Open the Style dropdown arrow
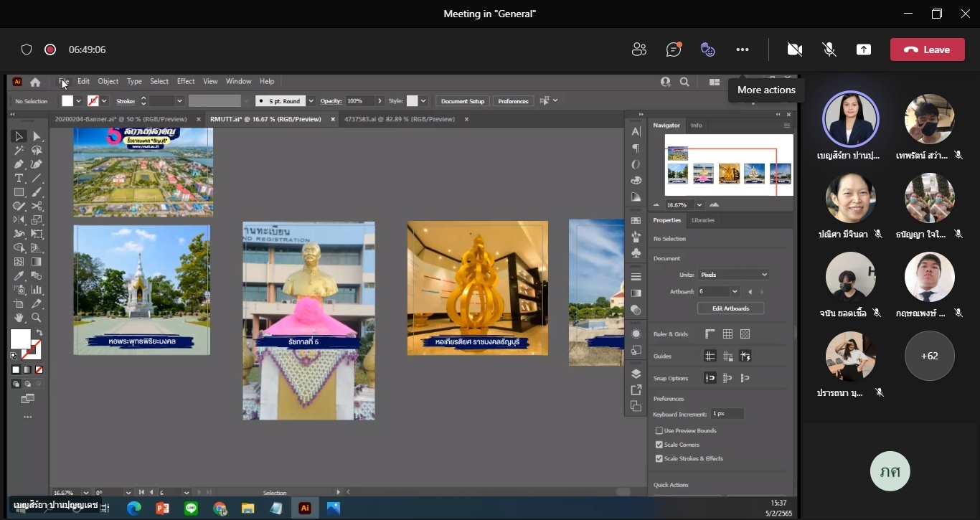 point(423,101)
